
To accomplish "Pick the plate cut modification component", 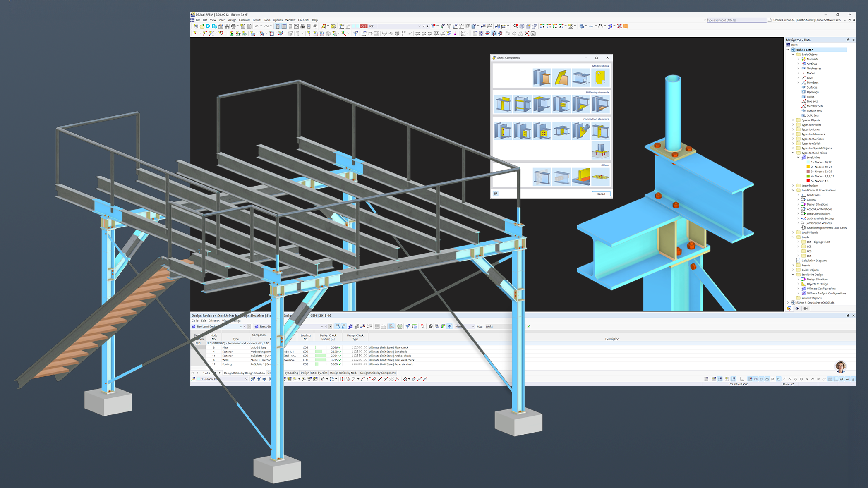I will [x=561, y=77].
